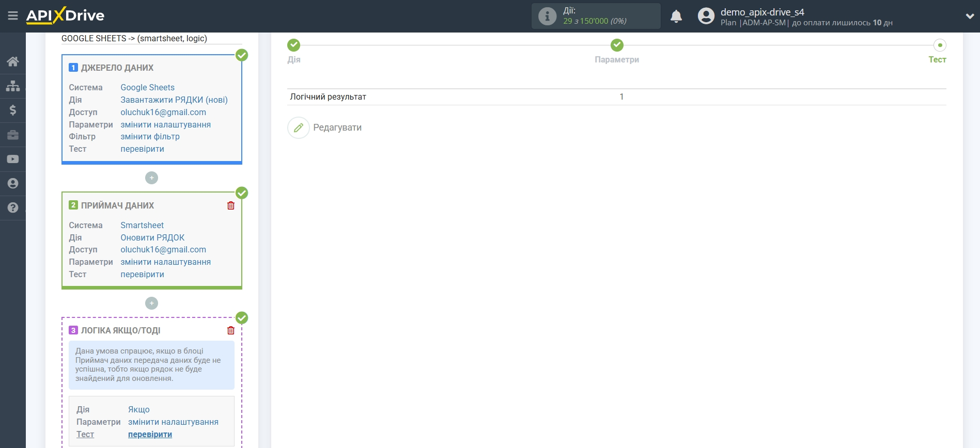Click the Редагувати label
The height and width of the screenshot is (448, 980).
pos(337,127)
